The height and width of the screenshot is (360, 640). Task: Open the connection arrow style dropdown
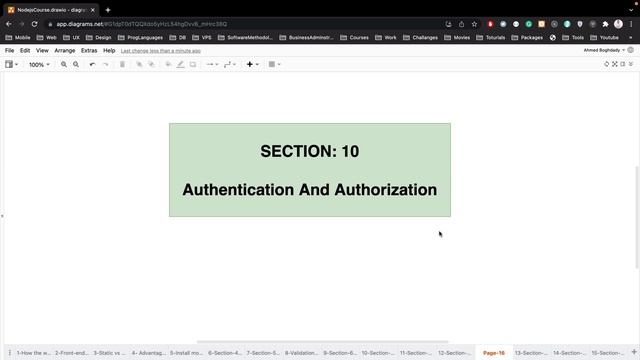point(212,64)
